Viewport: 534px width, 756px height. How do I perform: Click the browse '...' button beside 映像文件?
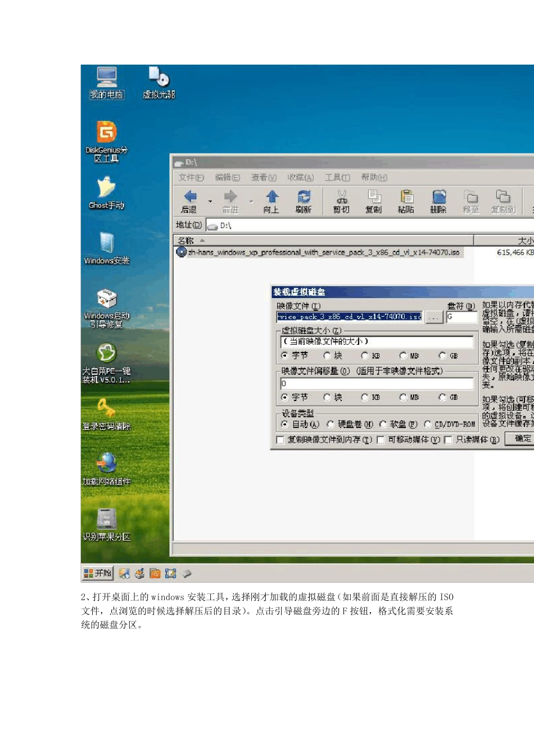(433, 317)
